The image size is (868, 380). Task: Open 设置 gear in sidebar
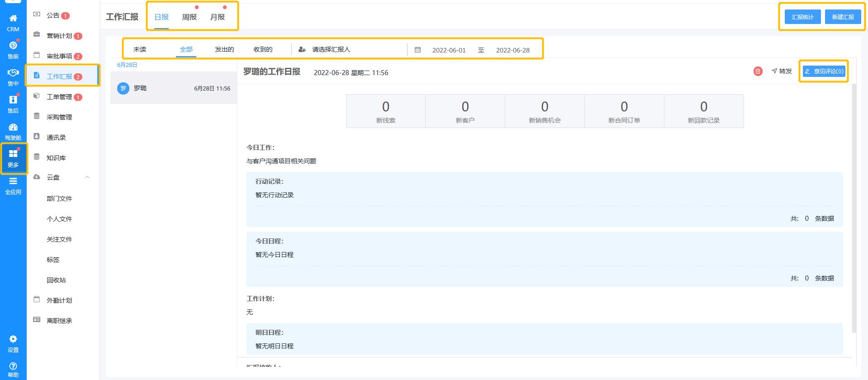tap(13, 344)
